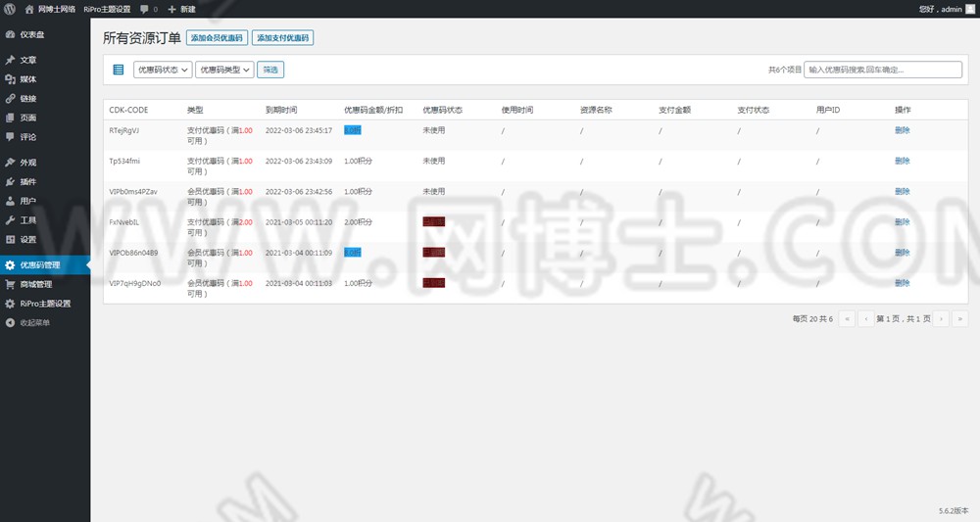Viewport: 980px width, 522px height.
Task: Collapse menu with 收起菜单 arrow icon
Action: [10, 323]
